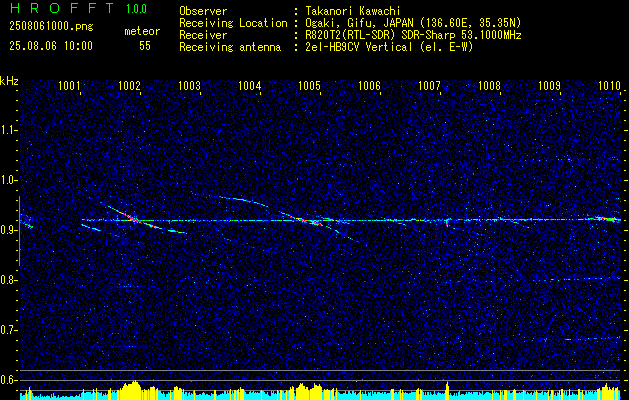Viewport: 629px width, 400px height.
Task: Click the 1004 time axis marker
Action: [249, 85]
